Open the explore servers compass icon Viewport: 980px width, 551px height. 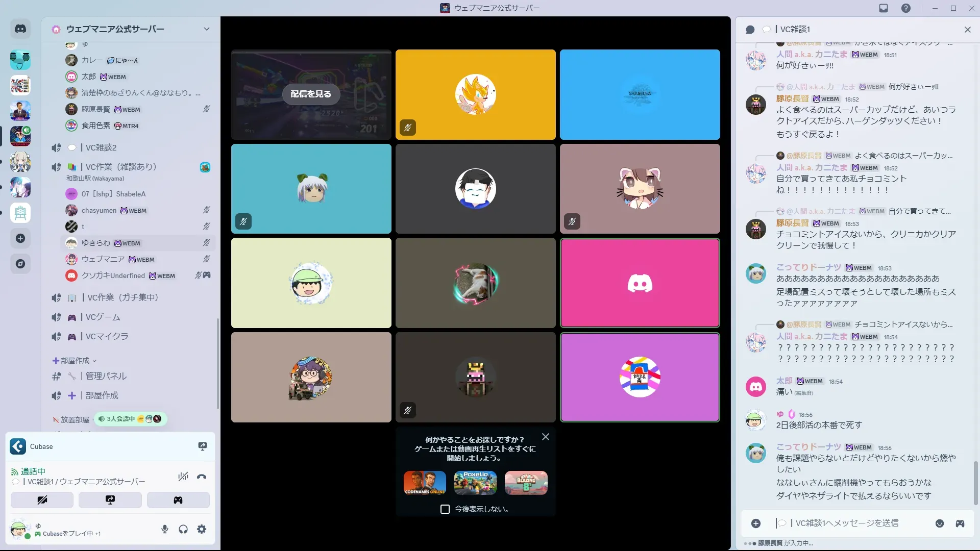coord(20,264)
